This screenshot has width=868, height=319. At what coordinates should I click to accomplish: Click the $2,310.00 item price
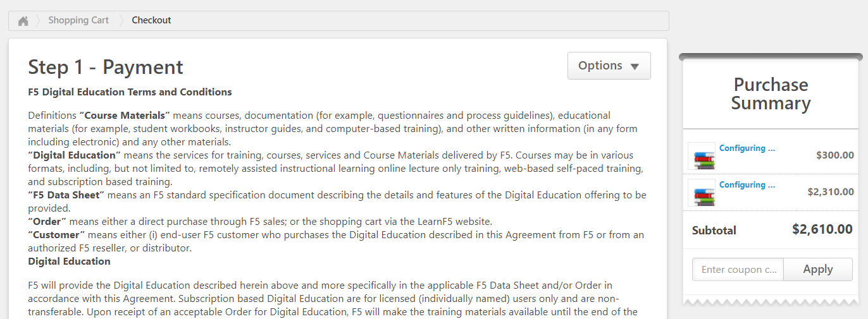pyautogui.click(x=831, y=192)
